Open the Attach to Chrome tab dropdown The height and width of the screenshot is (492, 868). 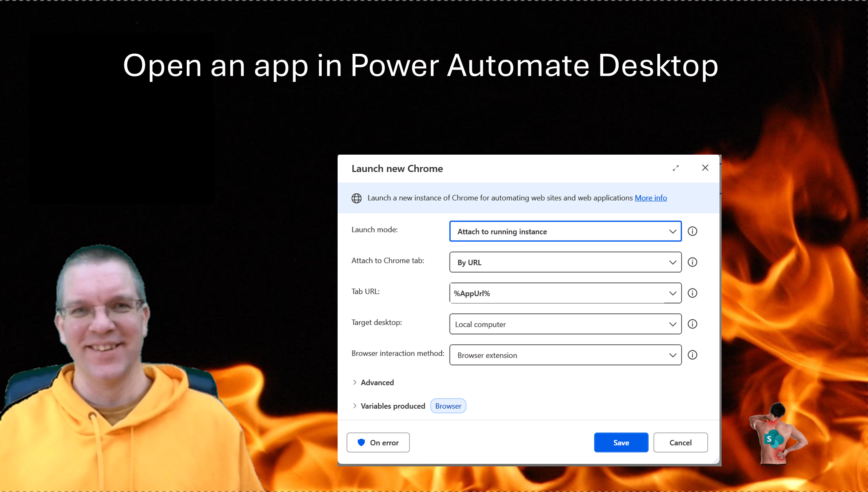672,262
